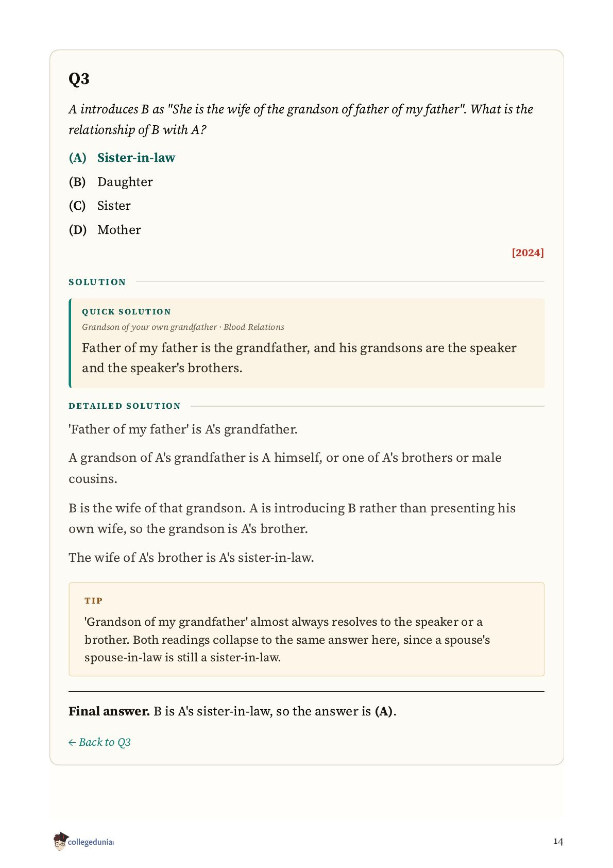Click the TIP box title
The height and width of the screenshot is (868, 613).
pyautogui.click(x=94, y=601)
